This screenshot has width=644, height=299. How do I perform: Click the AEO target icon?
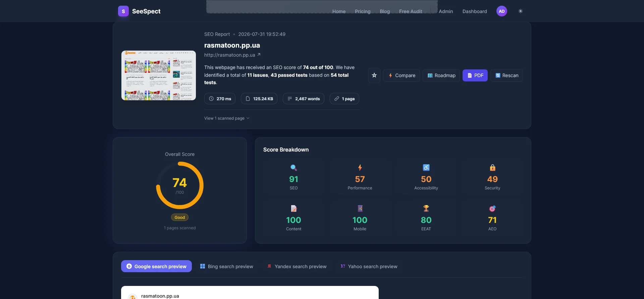[492, 208]
